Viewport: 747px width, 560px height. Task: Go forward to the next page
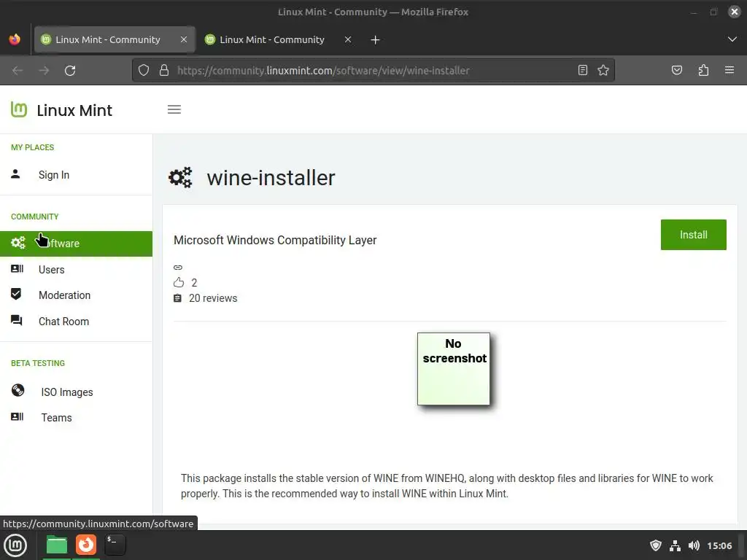tap(44, 71)
